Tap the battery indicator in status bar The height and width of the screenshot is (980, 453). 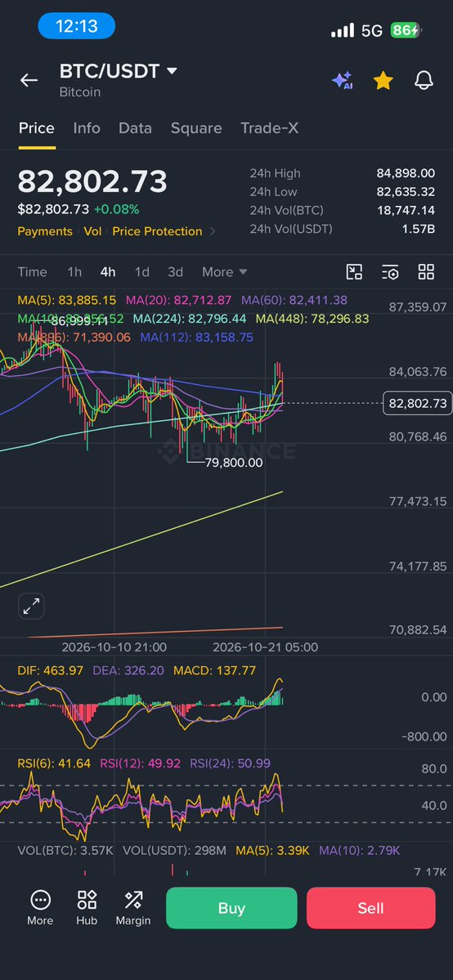click(x=406, y=30)
